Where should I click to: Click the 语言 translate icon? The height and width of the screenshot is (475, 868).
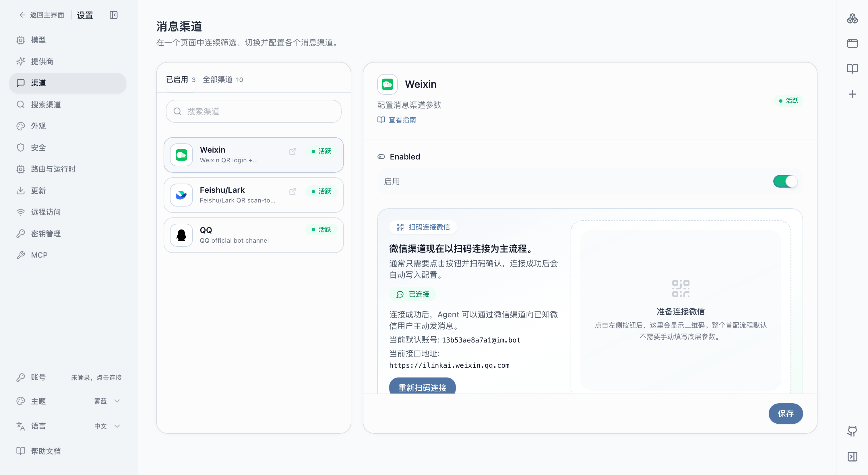tap(21, 426)
